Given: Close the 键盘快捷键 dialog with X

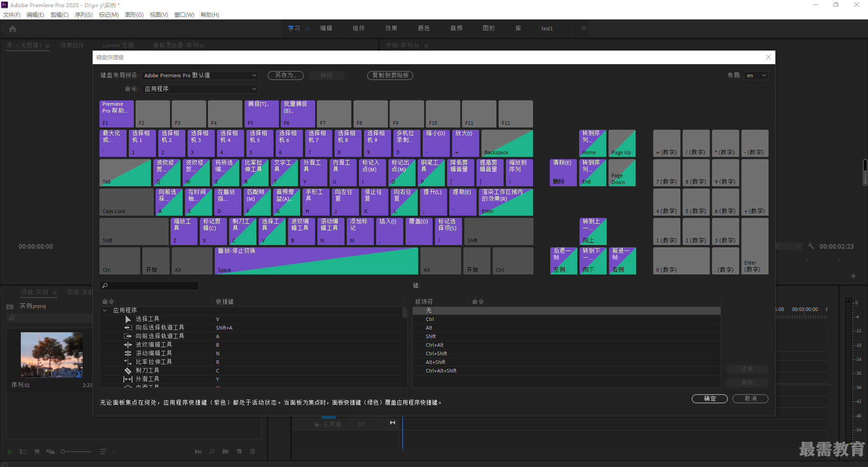Looking at the screenshot, I should tap(769, 57).
